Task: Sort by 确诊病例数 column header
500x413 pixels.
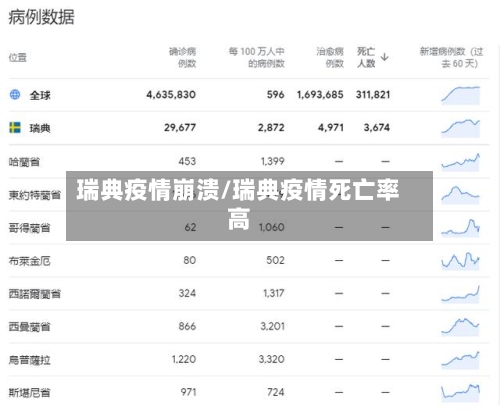Action: [182, 57]
